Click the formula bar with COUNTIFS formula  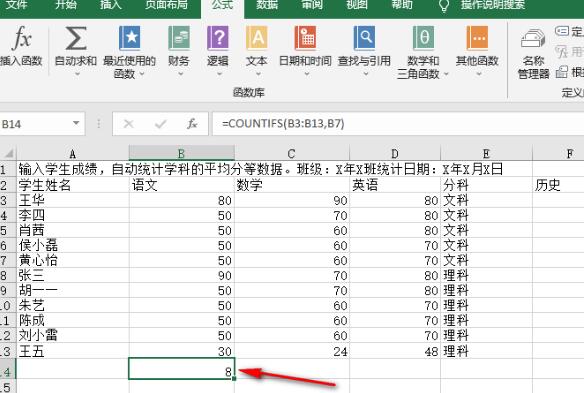coord(398,124)
